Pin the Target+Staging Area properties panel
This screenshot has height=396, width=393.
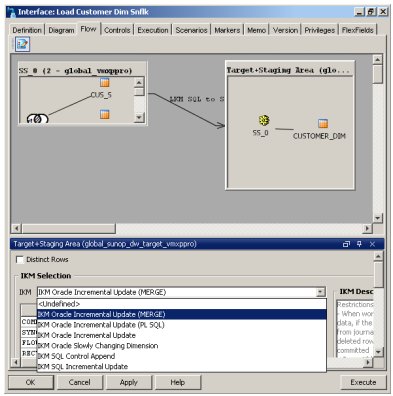tap(359, 244)
